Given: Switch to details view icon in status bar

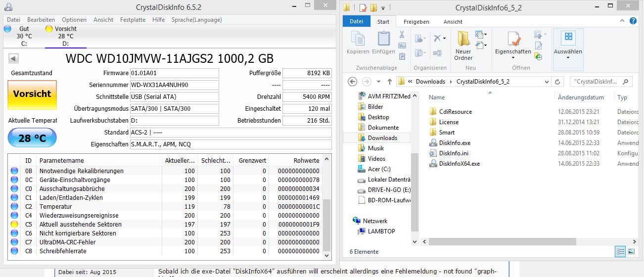Looking at the screenshot, I should (620, 251).
